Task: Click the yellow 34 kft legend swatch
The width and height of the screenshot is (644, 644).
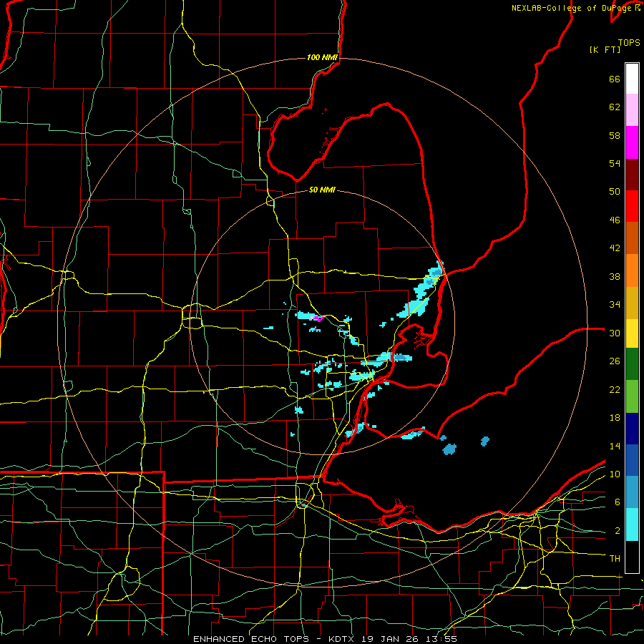Action: click(x=632, y=333)
